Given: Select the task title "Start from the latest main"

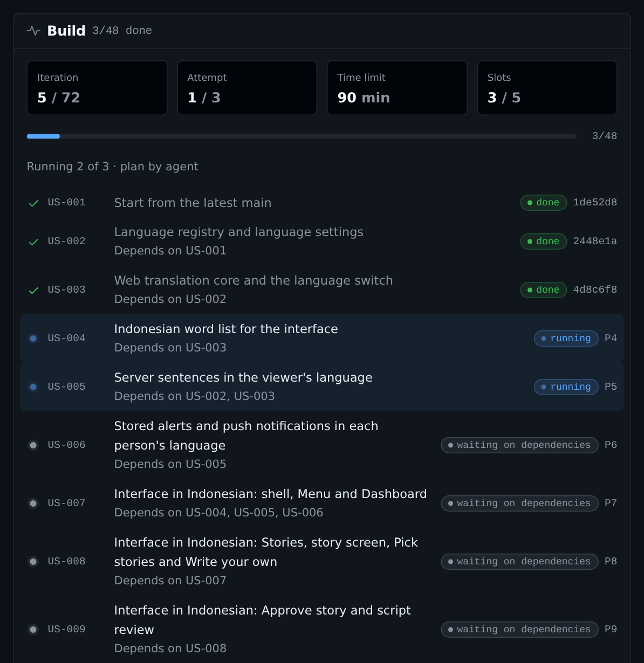Looking at the screenshot, I should 193,203.
